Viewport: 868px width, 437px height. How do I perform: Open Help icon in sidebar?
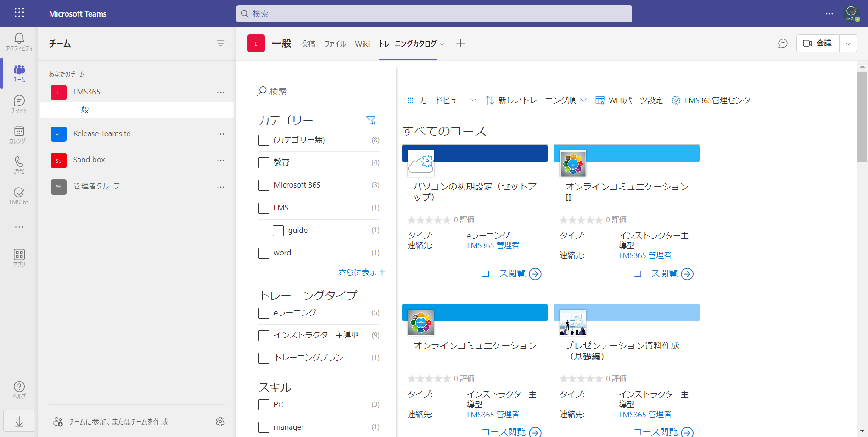tap(19, 390)
